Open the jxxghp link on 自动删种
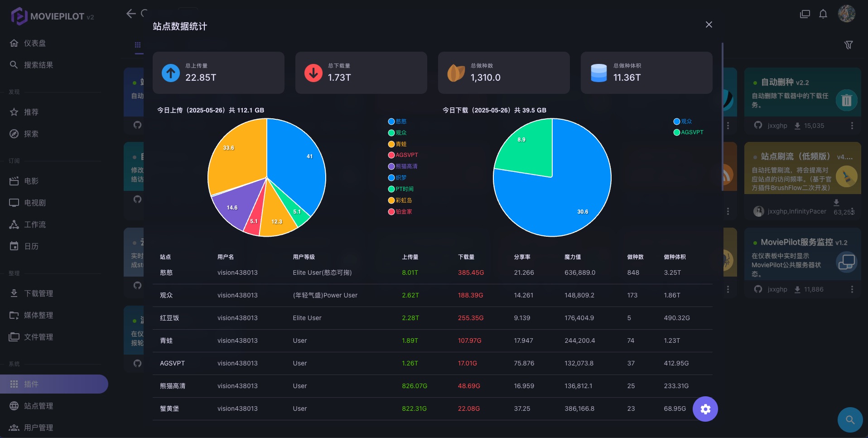The width and height of the screenshot is (868, 438). 777,126
